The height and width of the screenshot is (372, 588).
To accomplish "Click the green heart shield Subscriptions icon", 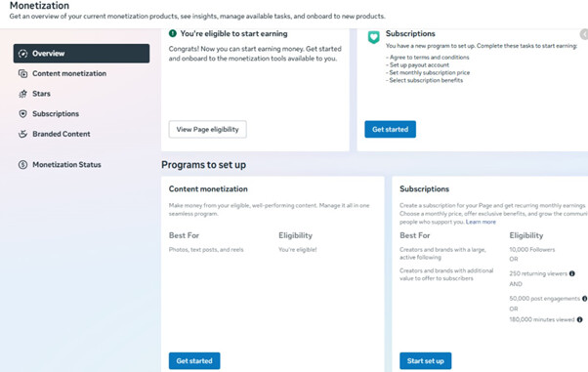I will pyautogui.click(x=373, y=37).
